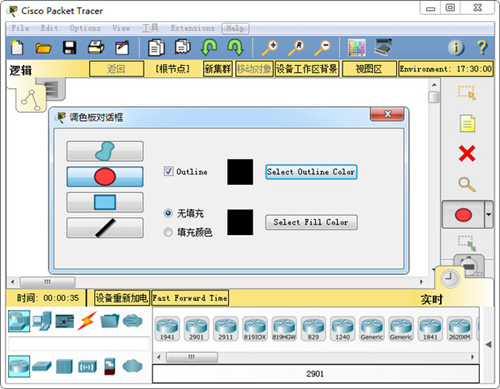The width and height of the screenshot is (500, 389).
Task: Select the Security subcategory icon
Action: (110, 366)
